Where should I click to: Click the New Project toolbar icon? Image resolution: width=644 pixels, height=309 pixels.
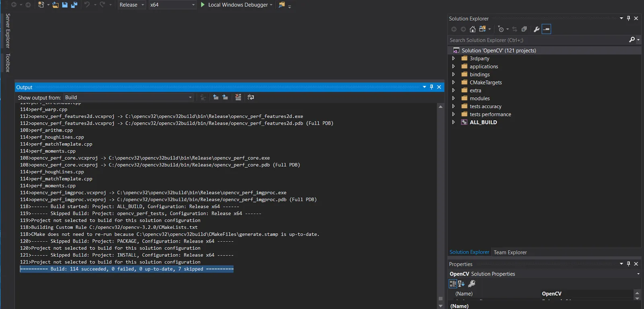click(41, 5)
